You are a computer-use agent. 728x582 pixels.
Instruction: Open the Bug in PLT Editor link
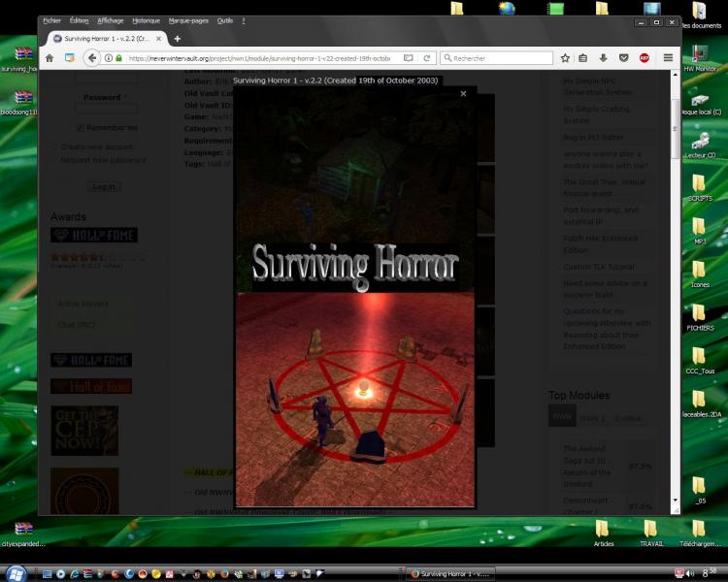click(593, 137)
